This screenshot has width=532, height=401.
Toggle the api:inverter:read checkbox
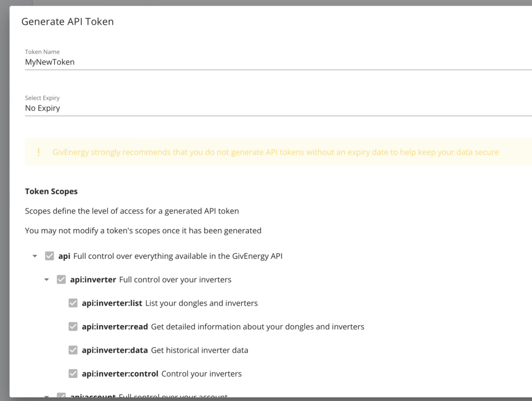pos(73,326)
